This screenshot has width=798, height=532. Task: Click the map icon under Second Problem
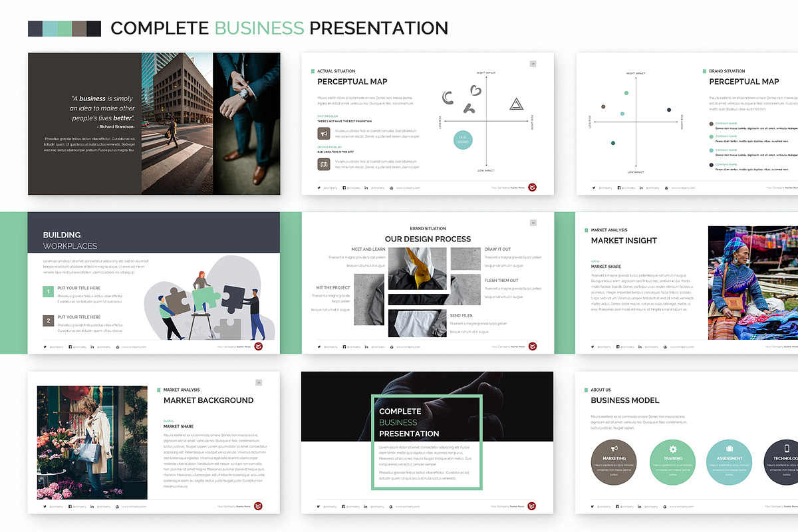pyautogui.click(x=323, y=164)
